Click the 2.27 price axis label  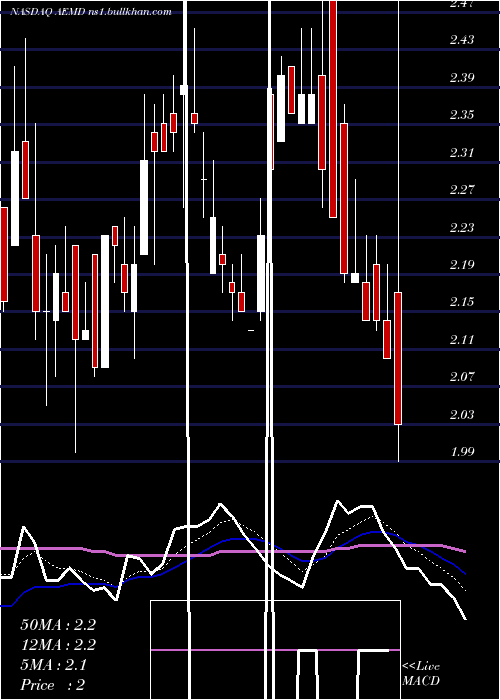[462, 190]
